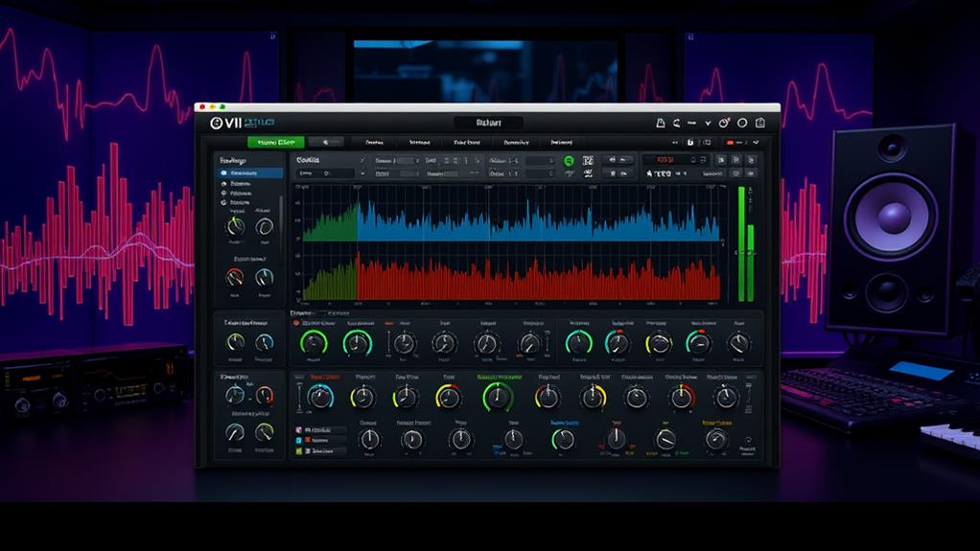
Task: Toggle the red dot button above first knob row
Action: [296, 323]
